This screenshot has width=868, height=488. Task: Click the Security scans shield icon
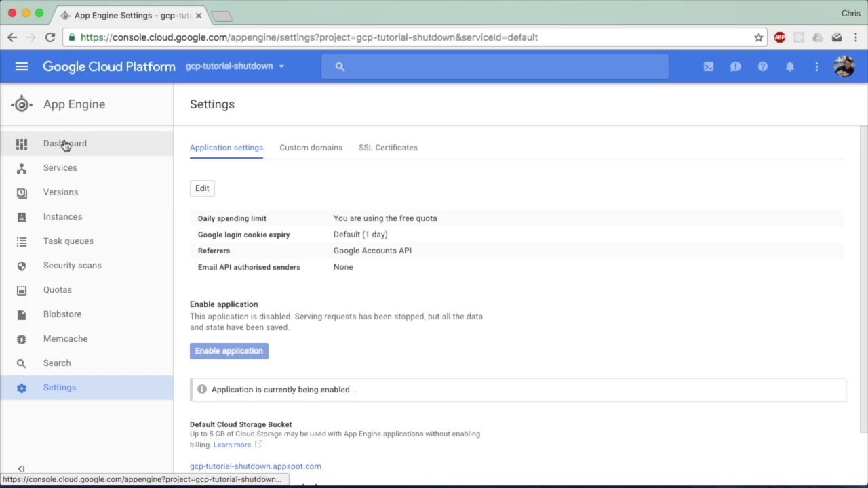22,266
